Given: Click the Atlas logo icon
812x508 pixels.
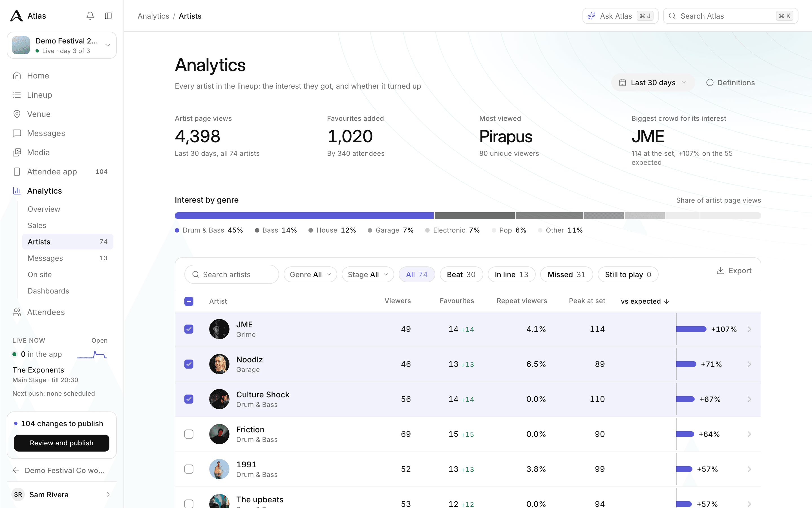Looking at the screenshot, I should point(16,16).
